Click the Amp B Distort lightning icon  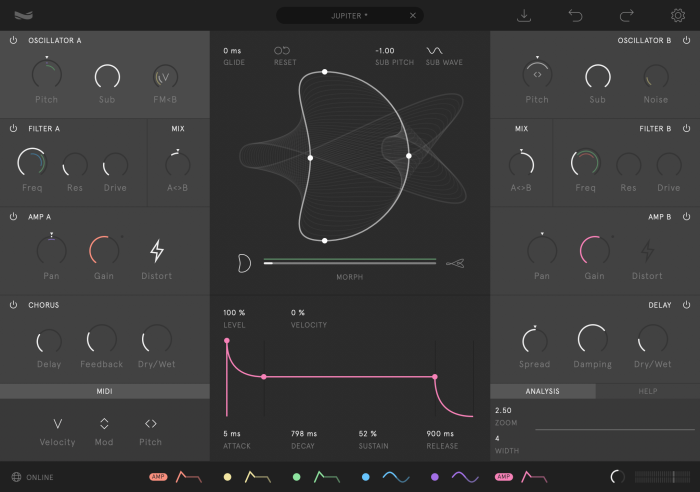(x=647, y=251)
